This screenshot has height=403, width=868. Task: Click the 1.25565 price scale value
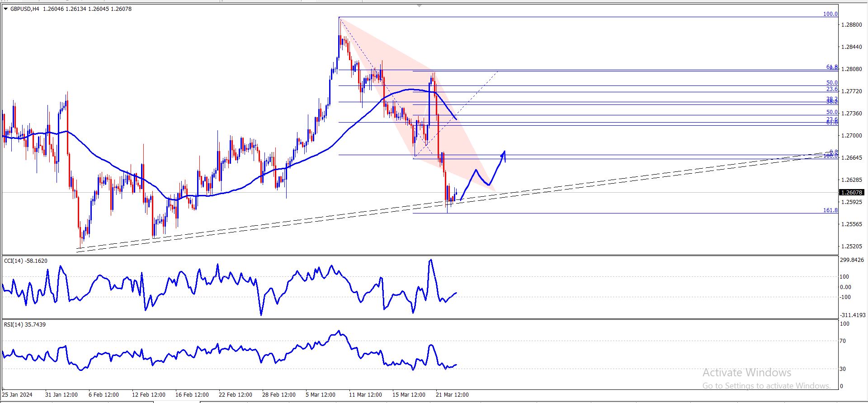click(x=851, y=224)
